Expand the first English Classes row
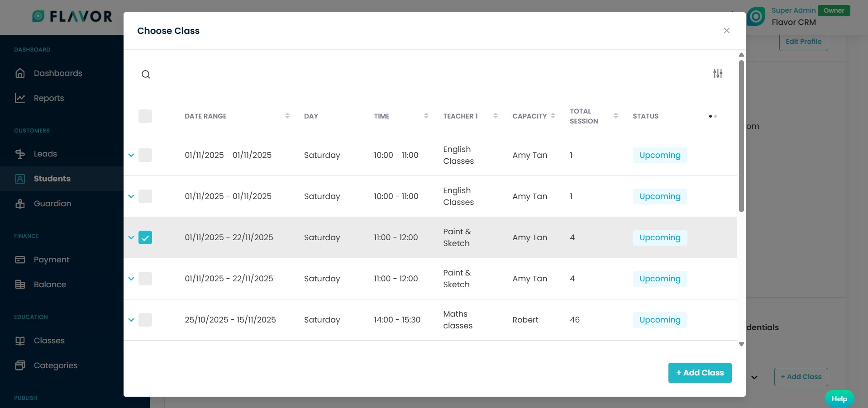 (131, 155)
